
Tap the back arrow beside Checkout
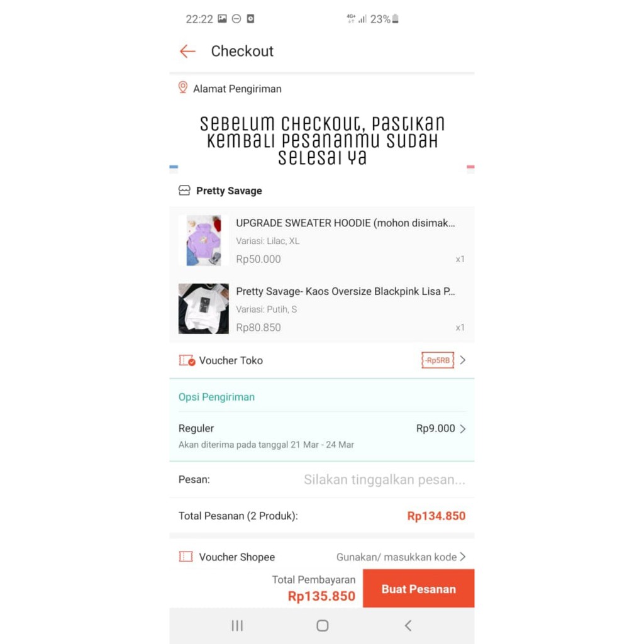[187, 52]
